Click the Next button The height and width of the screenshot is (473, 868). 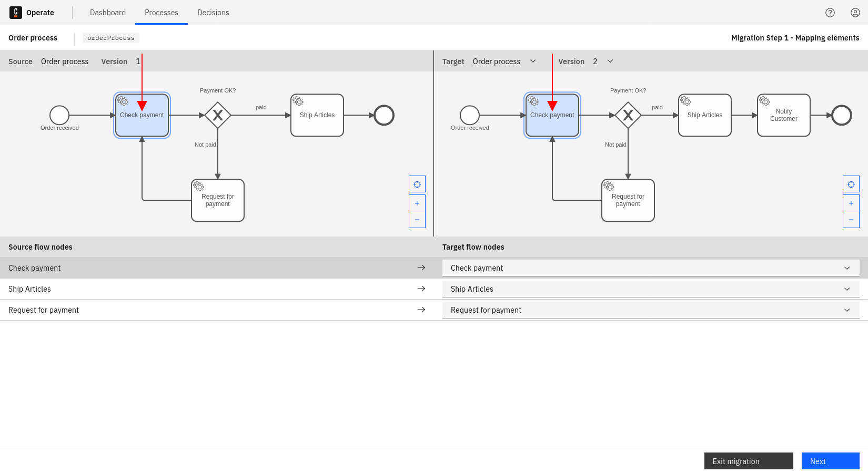[x=830, y=461]
